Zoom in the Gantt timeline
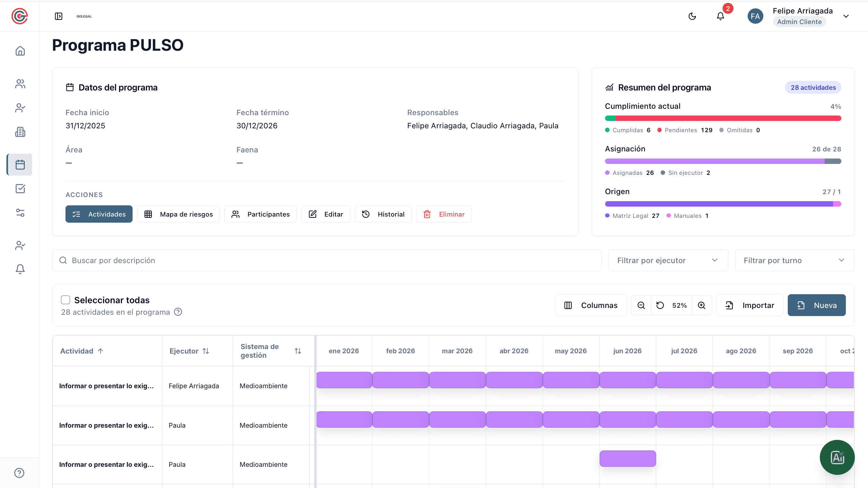This screenshot has height=488, width=868. coord(701,305)
